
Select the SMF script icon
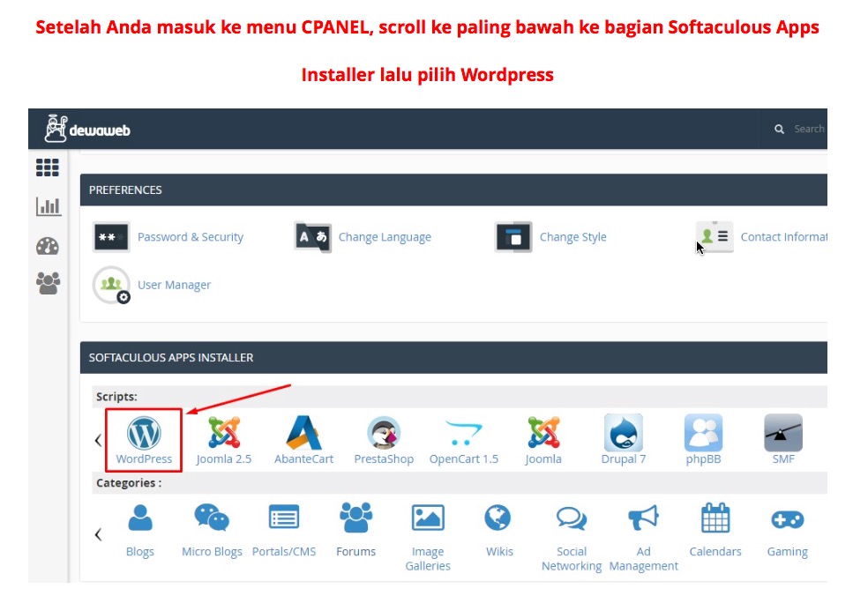coord(783,432)
